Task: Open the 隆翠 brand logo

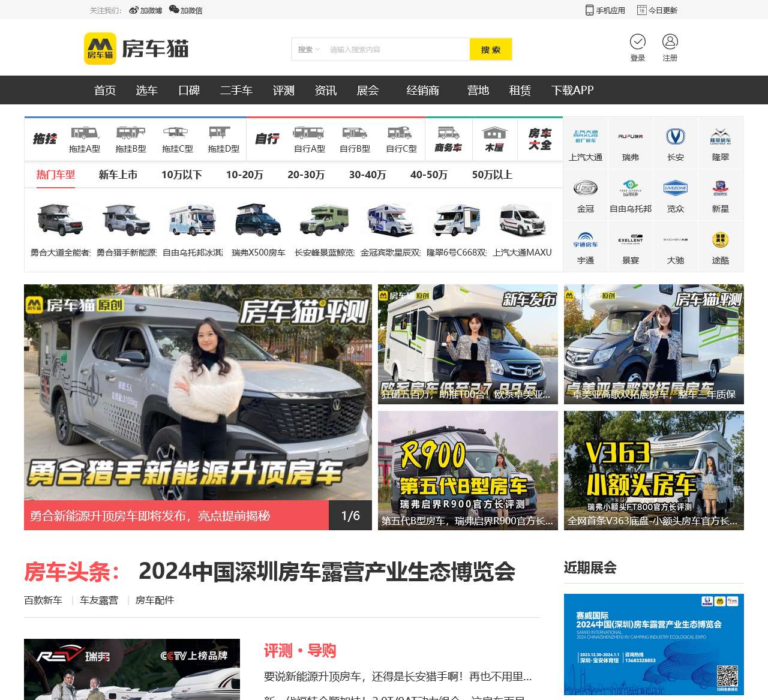Action: 721,136
